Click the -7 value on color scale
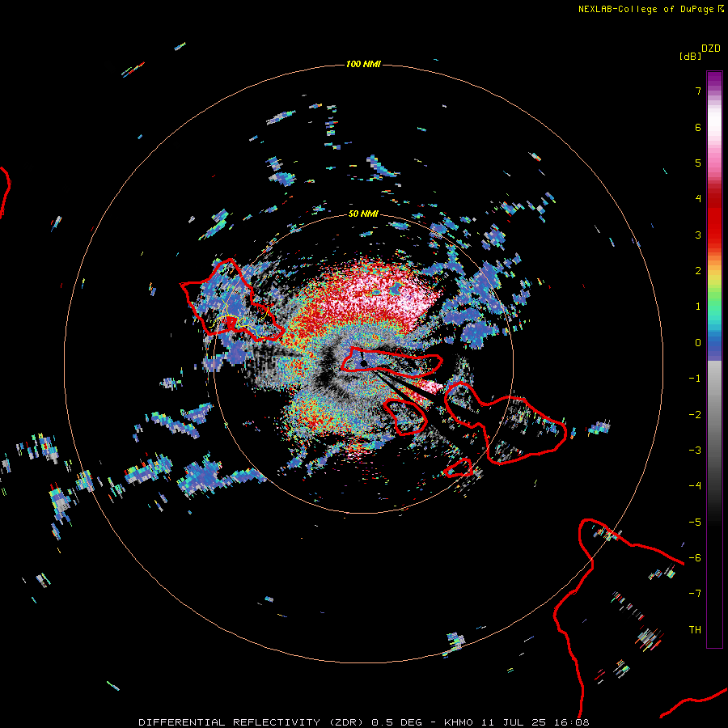728x728 pixels. click(695, 594)
